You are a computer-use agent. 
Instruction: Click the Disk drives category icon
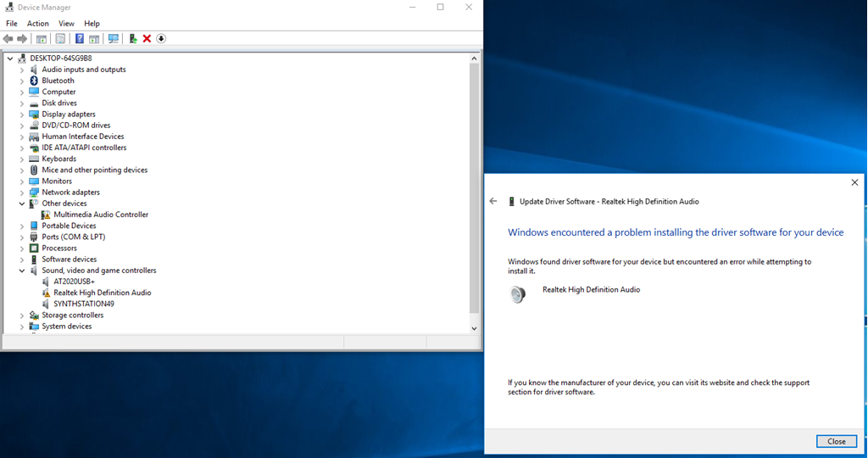[34, 103]
